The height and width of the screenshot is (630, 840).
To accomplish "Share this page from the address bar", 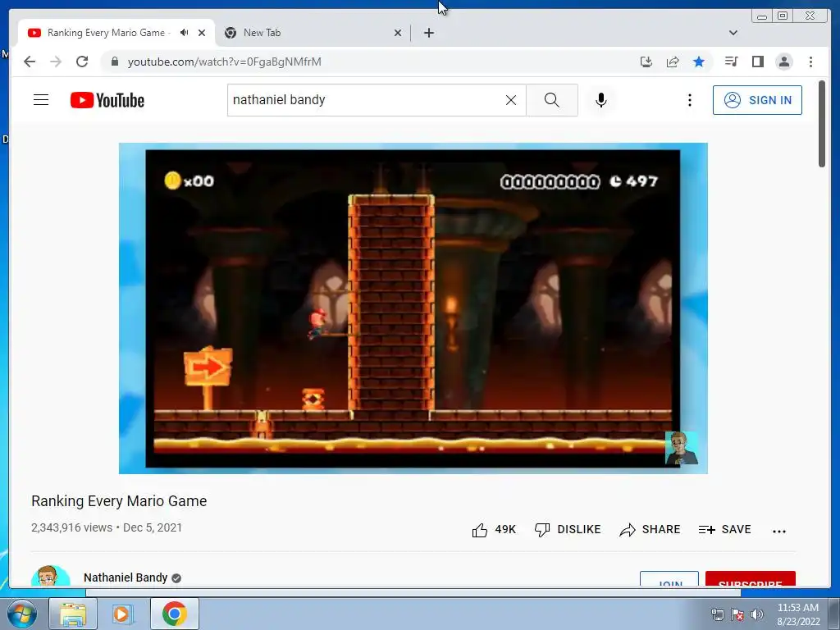I will (673, 62).
